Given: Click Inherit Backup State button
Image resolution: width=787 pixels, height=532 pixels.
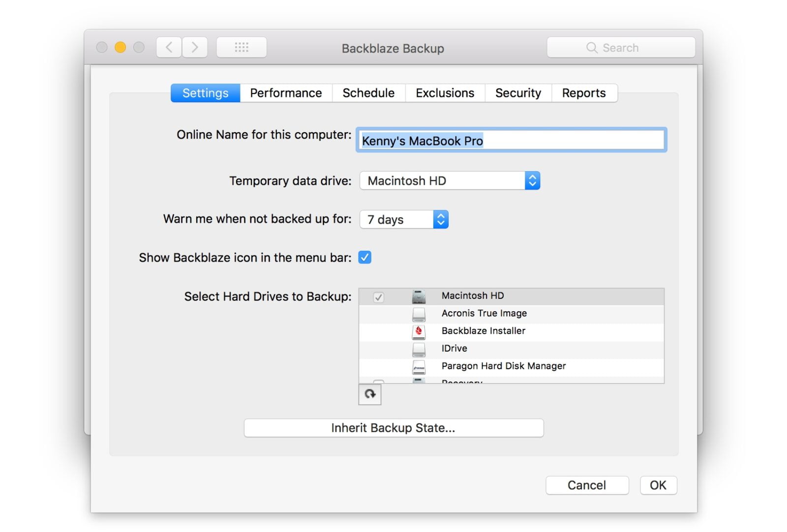Looking at the screenshot, I should [393, 428].
